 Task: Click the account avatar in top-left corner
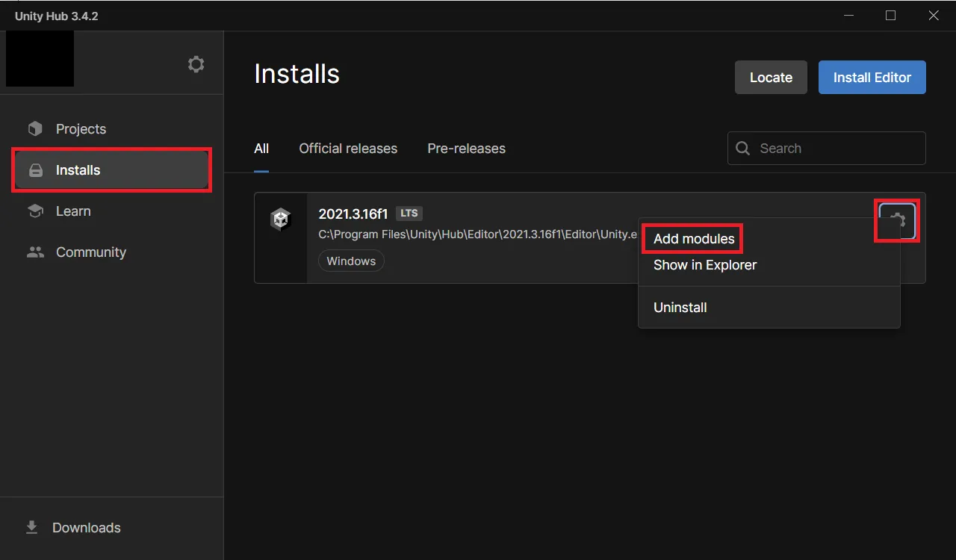40,59
